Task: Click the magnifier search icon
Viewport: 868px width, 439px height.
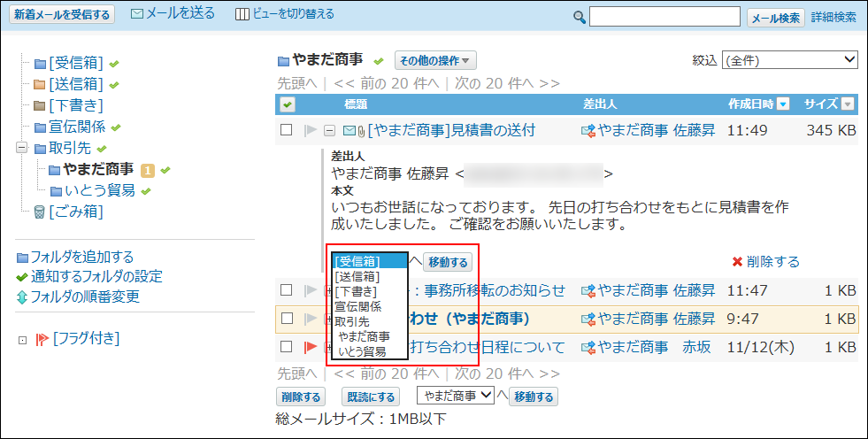Action: click(x=579, y=18)
